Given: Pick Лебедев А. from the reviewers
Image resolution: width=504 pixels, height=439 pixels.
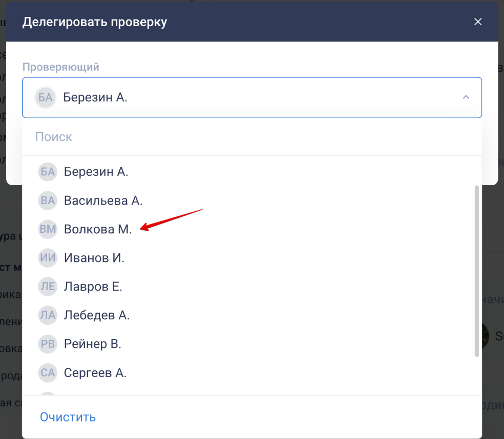Looking at the screenshot, I should click(97, 315).
